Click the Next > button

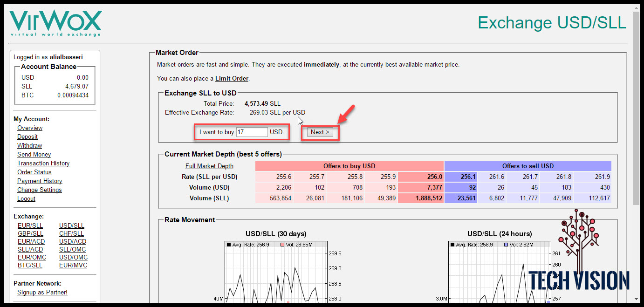(320, 132)
